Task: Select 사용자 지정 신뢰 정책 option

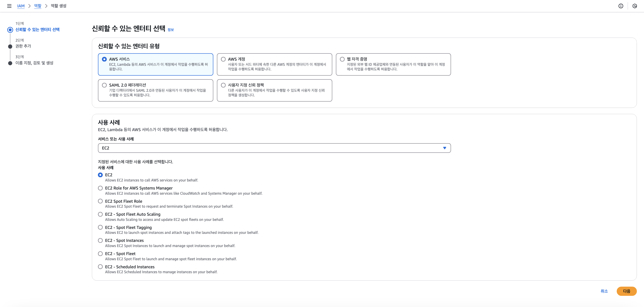Action: [223, 85]
